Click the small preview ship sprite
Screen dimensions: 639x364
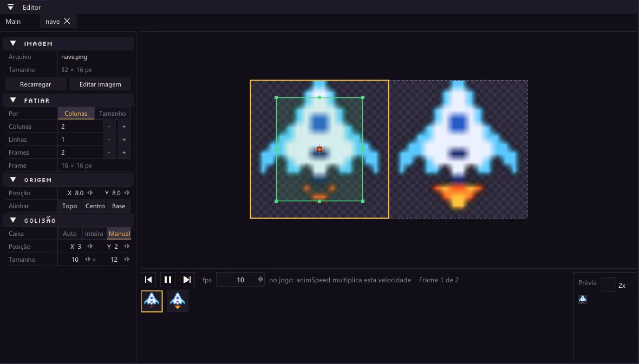click(x=583, y=299)
